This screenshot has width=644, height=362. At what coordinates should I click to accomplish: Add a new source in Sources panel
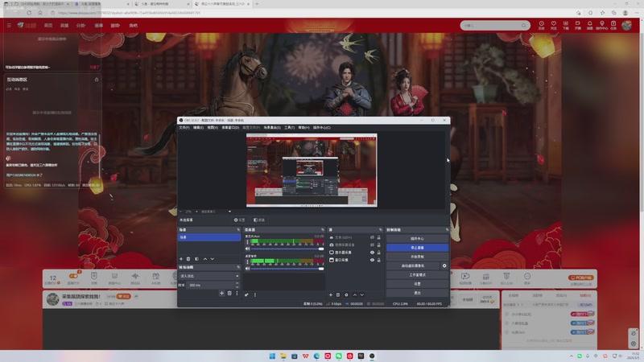(x=331, y=294)
